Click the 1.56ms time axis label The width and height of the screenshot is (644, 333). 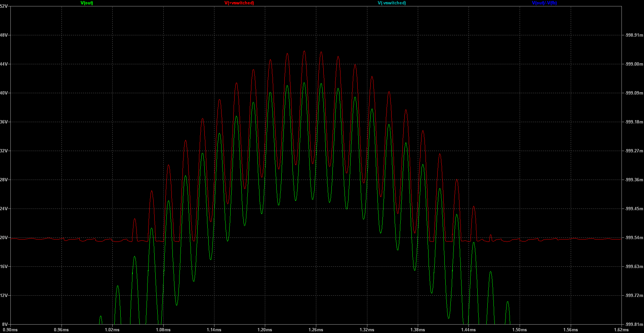click(x=571, y=330)
